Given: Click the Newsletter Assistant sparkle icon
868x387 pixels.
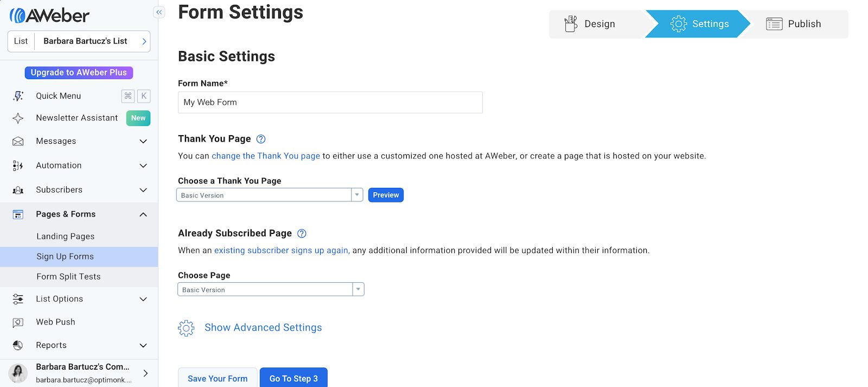Looking at the screenshot, I should point(18,118).
